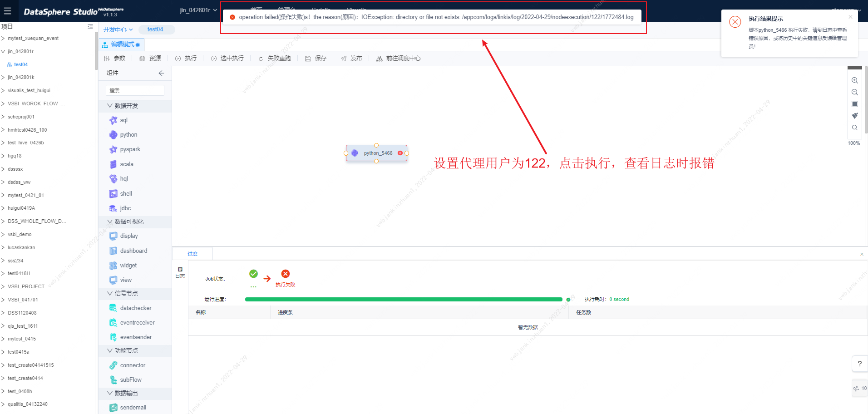Open the canvas node search tool
Viewport: 868px width, 414px height.
854,128
